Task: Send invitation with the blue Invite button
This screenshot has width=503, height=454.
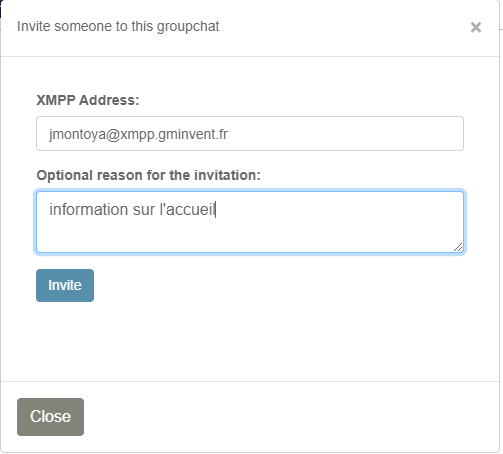Action: pos(65,285)
